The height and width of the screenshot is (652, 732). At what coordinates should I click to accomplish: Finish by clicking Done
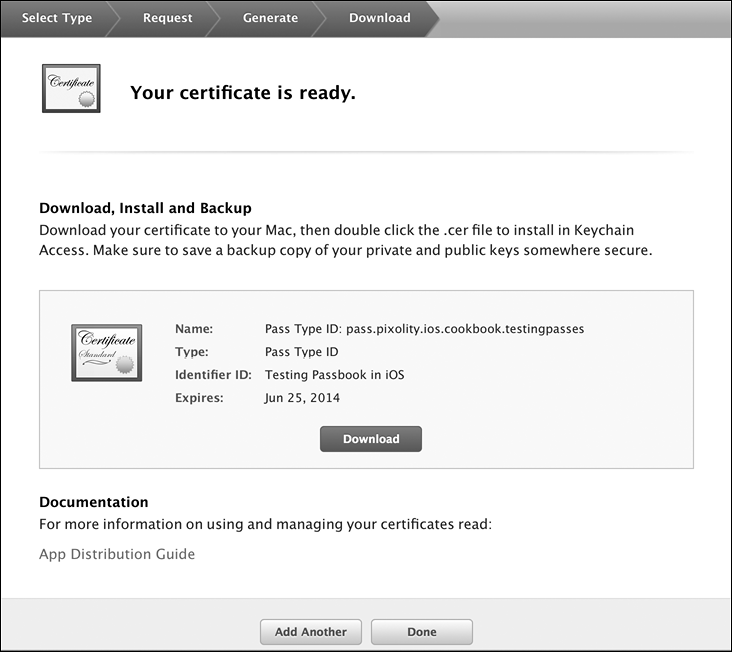[421, 632]
